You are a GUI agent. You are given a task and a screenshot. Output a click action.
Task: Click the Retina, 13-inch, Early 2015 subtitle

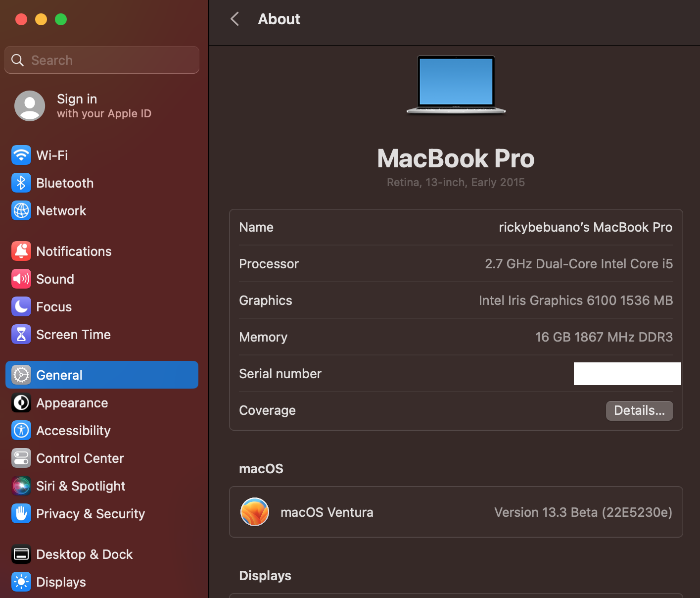coord(456,182)
